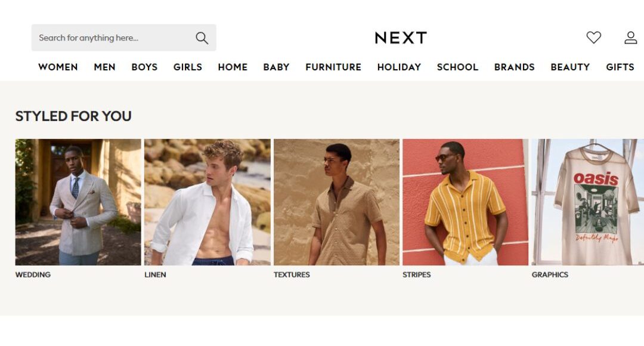Open the BRANDS menu

click(x=514, y=67)
